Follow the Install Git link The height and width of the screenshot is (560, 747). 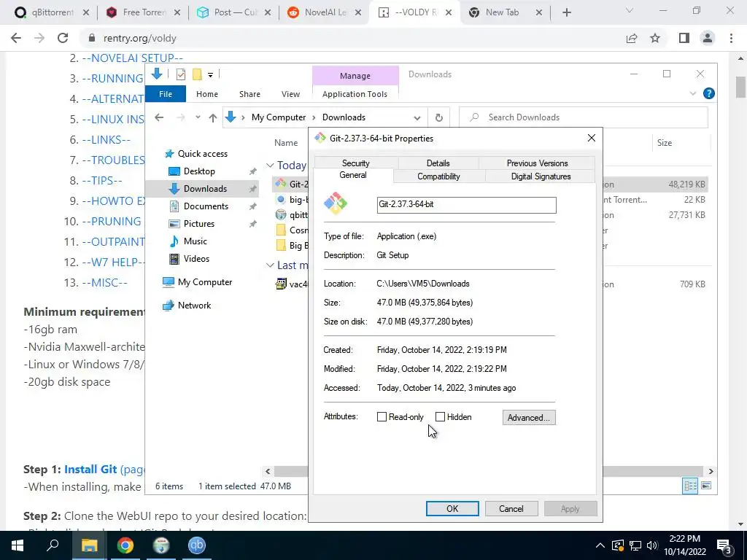point(90,469)
